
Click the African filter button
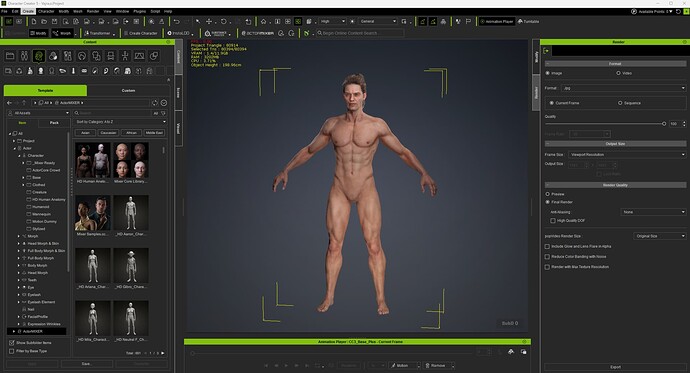click(x=131, y=132)
